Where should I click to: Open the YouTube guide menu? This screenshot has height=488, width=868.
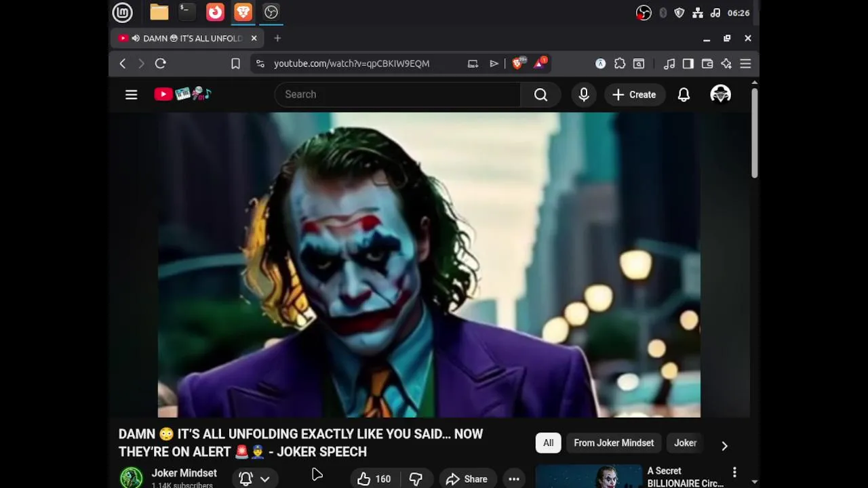click(132, 95)
